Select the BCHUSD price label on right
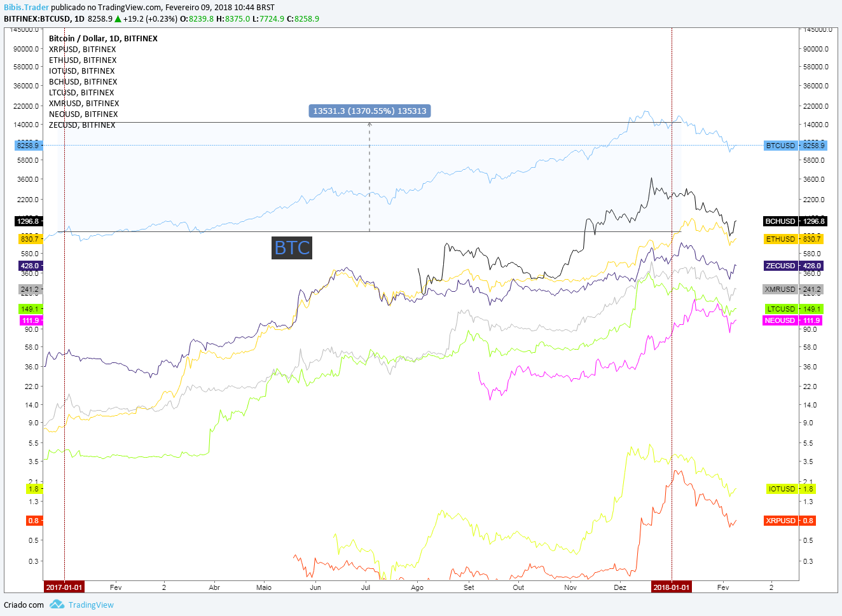Viewport: 842px width, 616px height. coord(794,221)
